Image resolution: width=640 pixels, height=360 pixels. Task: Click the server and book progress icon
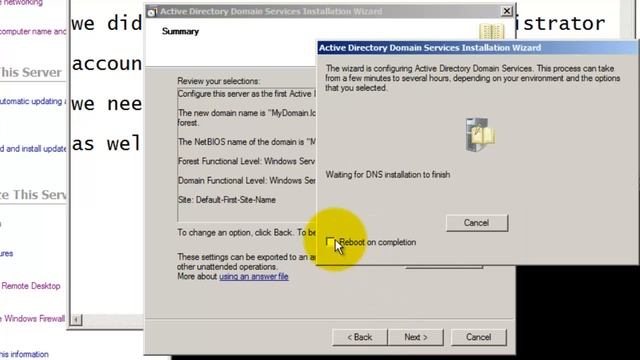(480, 135)
